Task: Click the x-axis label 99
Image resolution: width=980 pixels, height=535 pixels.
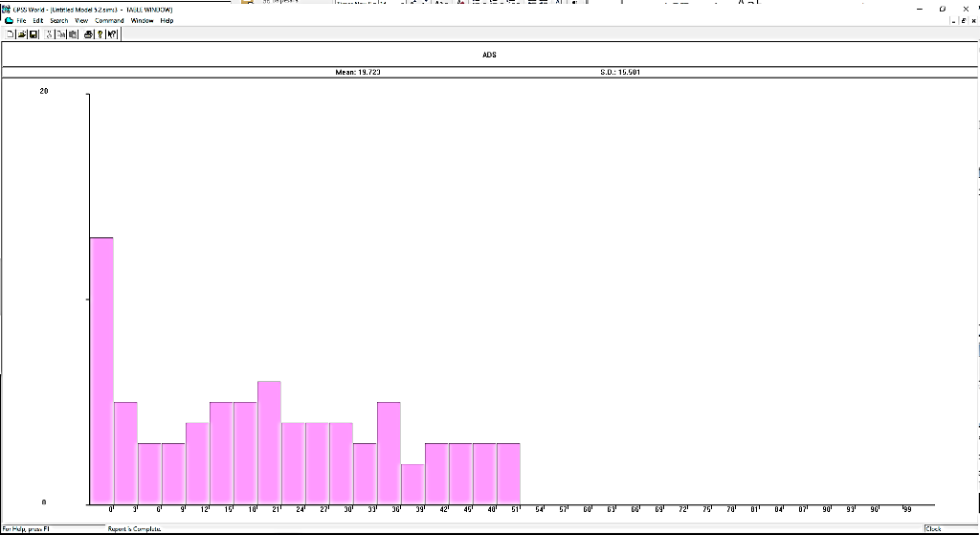Action: tap(907, 509)
